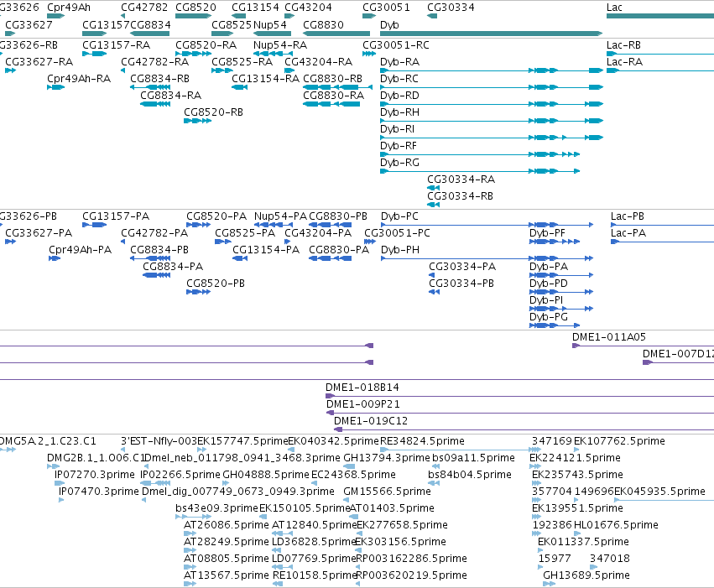Click EST IP07270.3prime
This screenshot has width=714, height=588.
point(95,475)
